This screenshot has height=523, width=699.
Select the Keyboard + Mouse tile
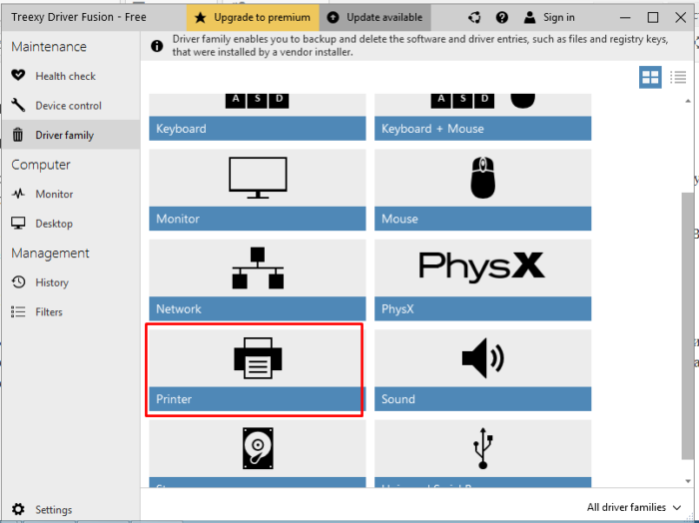[x=483, y=117]
